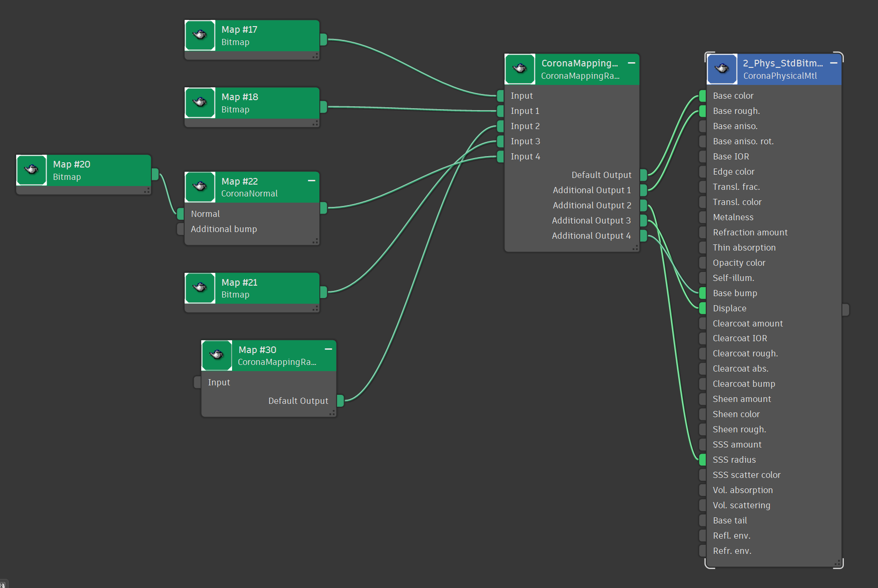The width and height of the screenshot is (878, 588).
Task: Click the CoronaPhysicalMtl blue teapot preview icon
Action: (722, 69)
